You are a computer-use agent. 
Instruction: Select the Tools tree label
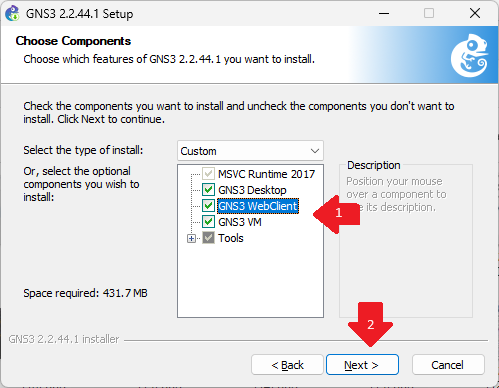pyautogui.click(x=231, y=238)
